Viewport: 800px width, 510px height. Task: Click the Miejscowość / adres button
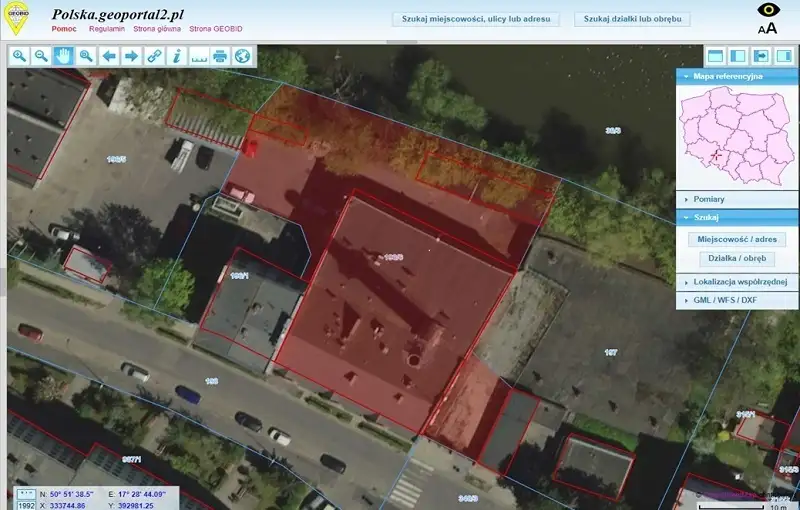pyautogui.click(x=737, y=240)
